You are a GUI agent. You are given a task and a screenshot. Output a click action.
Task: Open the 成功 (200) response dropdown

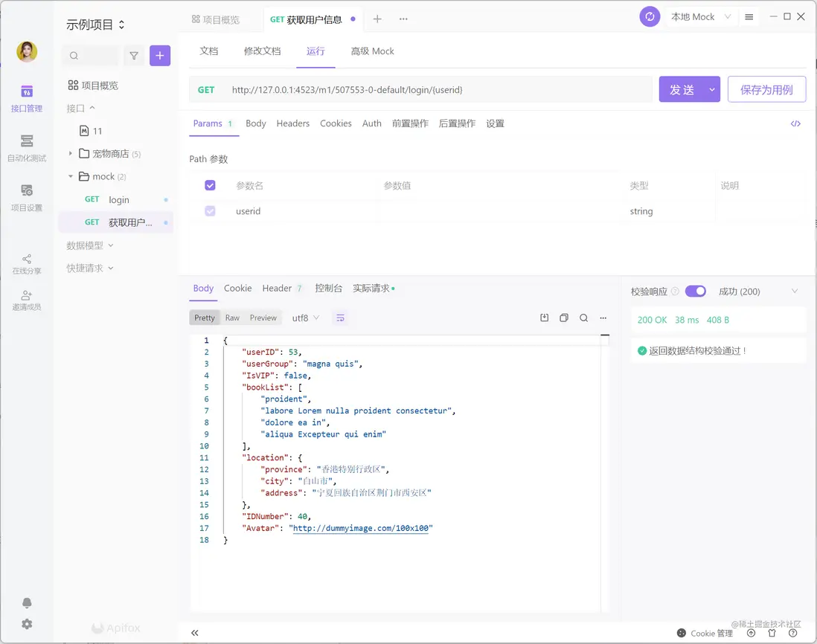[757, 292]
